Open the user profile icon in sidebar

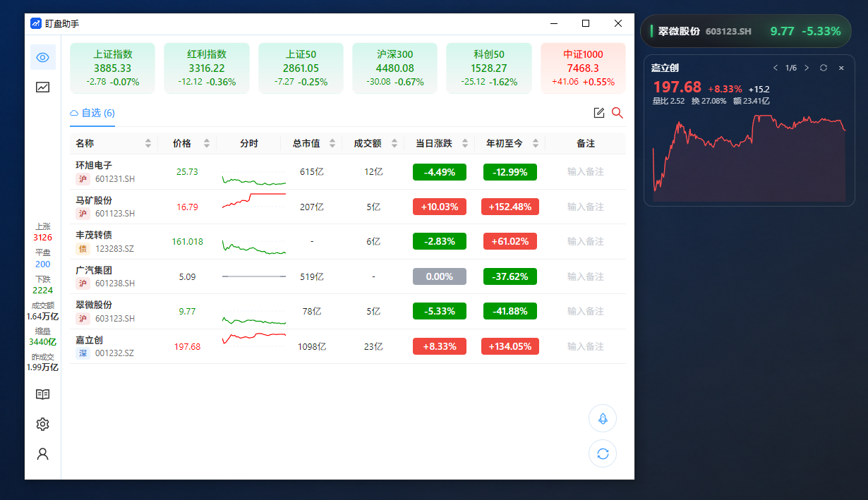pos(42,453)
